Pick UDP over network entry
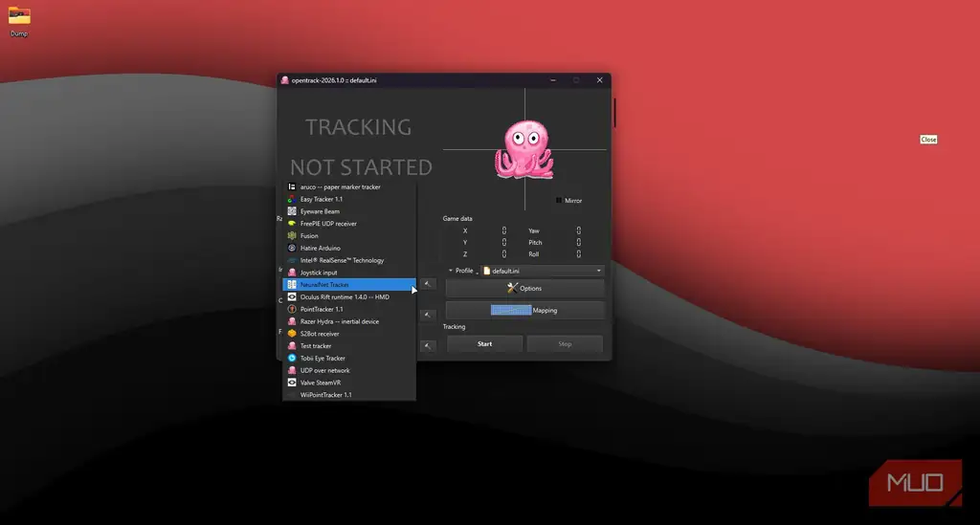 (x=349, y=370)
